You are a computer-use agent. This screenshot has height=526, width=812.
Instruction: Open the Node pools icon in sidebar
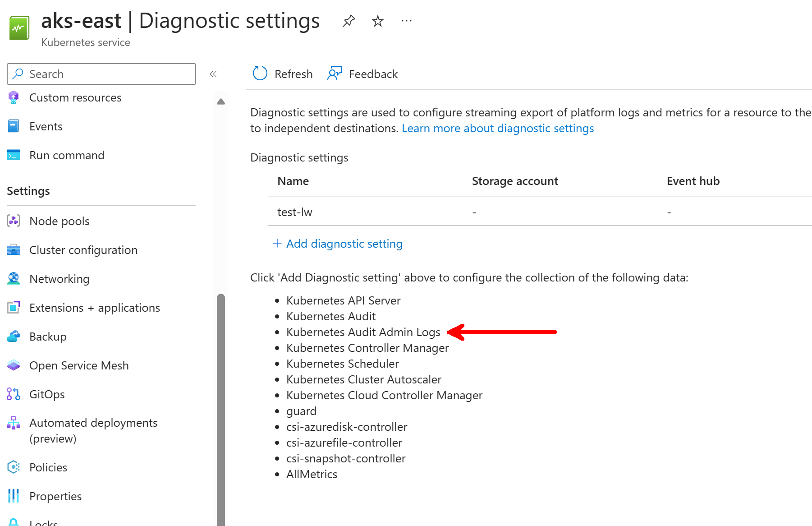[x=14, y=221]
